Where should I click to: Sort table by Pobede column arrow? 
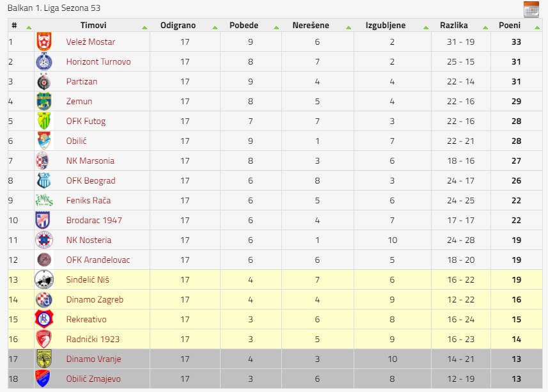276,27
